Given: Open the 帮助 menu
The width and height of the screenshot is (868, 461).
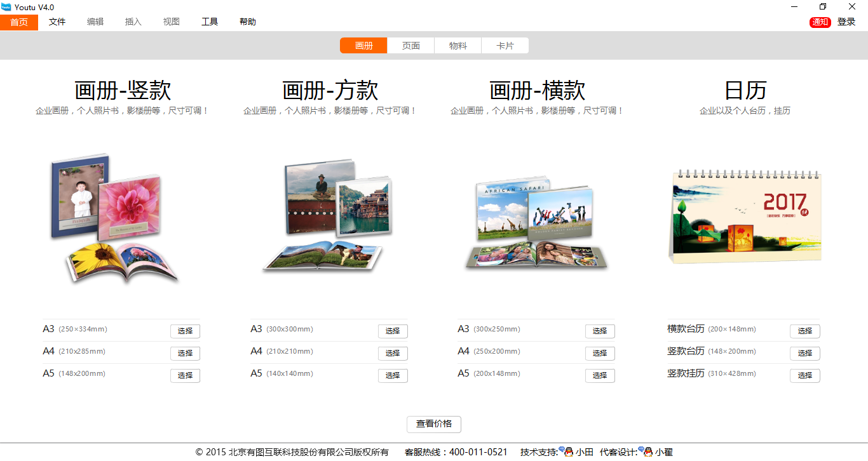Looking at the screenshot, I should [x=248, y=22].
